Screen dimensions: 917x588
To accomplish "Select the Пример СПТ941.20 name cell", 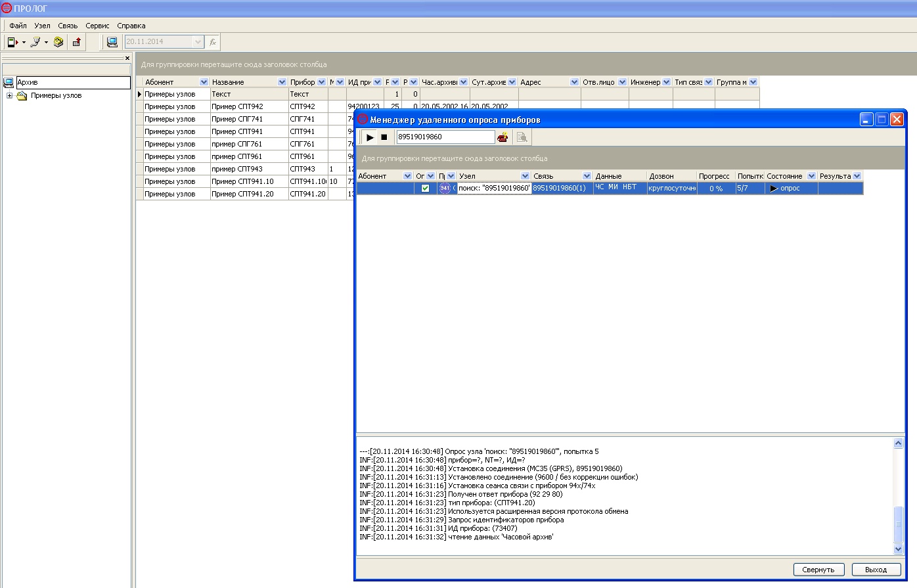I will [x=249, y=194].
